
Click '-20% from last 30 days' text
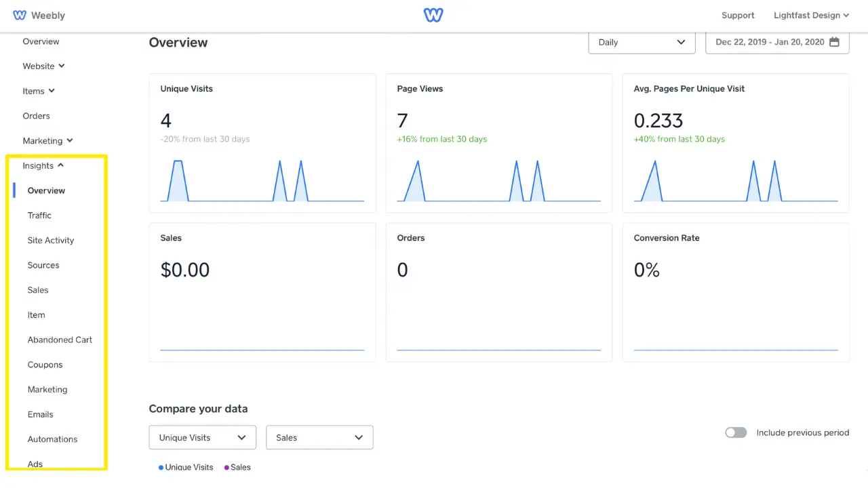205,139
